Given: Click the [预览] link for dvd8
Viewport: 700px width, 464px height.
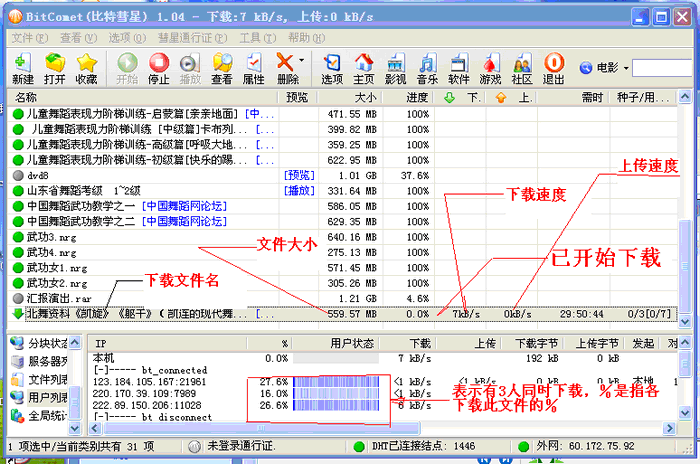Looking at the screenshot, I should pyautogui.click(x=299, y=176).
